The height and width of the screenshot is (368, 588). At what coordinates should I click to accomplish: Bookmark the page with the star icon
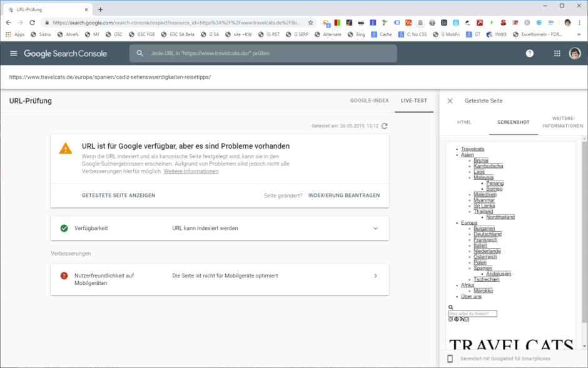(310, 21)
